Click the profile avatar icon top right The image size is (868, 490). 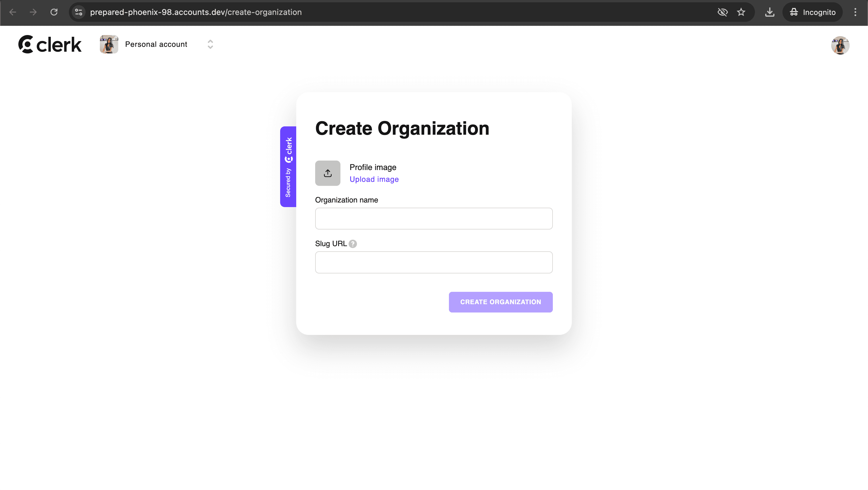tap(840, 45)
